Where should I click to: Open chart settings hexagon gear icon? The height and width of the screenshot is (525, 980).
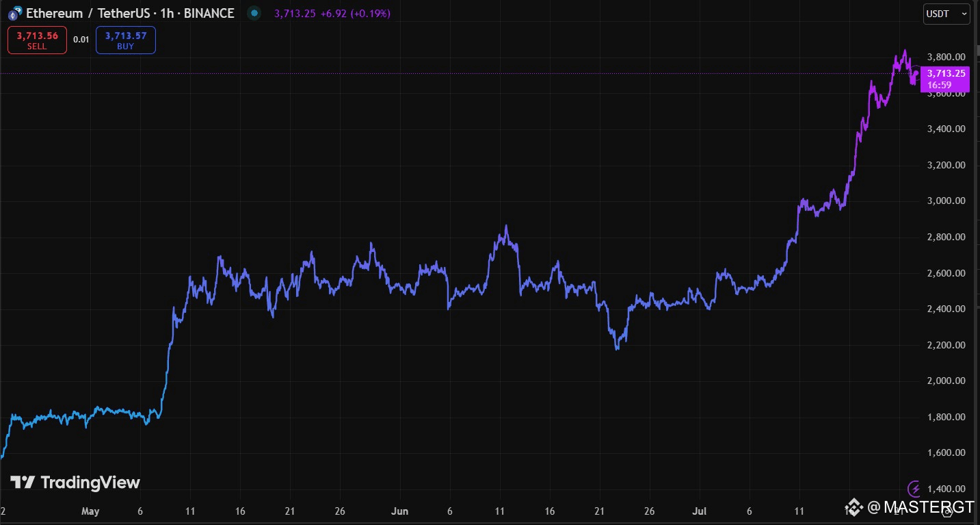point(948,511)
